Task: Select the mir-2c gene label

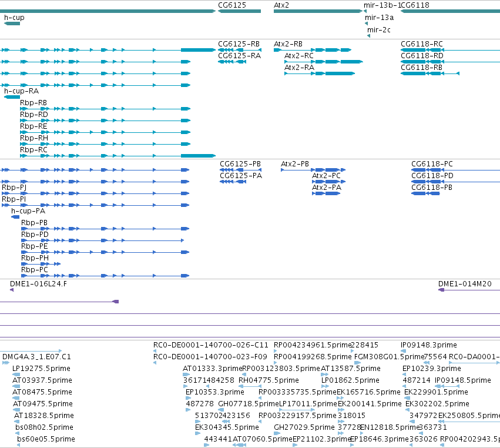Action: coord(378,29)
